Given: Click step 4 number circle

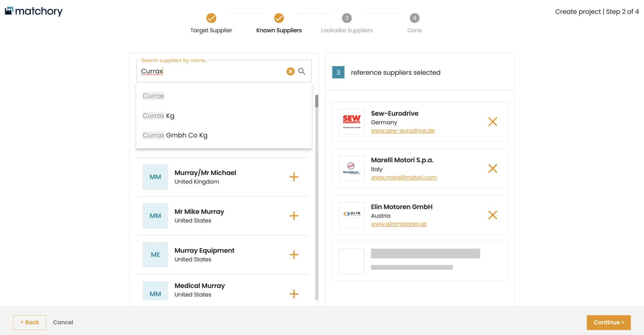Looking at the screenshot, I should 415,18.
